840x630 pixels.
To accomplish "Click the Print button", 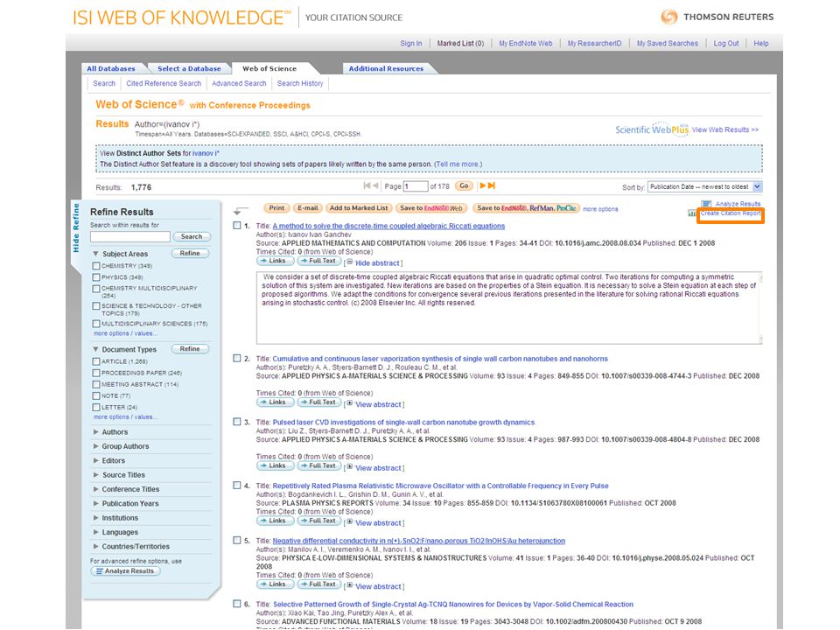I will (x=277, y=208).
